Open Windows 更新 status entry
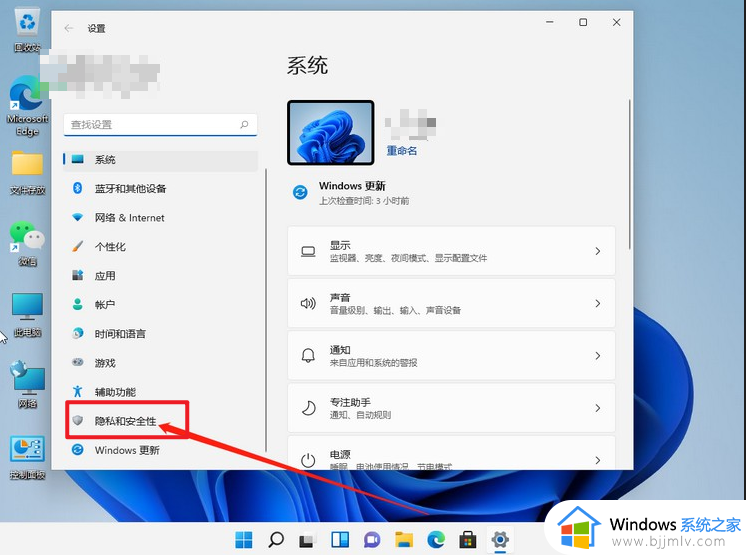The image size is (746, 555). click(x=352, y=193)
